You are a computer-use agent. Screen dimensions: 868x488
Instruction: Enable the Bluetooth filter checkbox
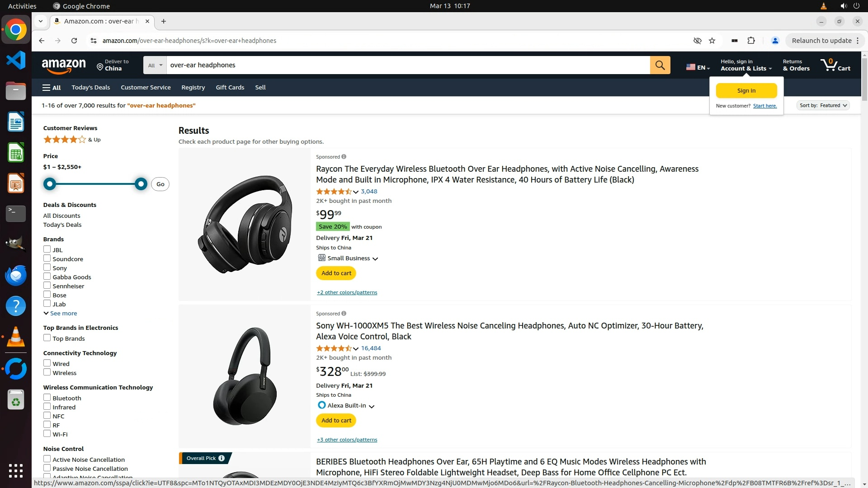(x=47, y=398)
